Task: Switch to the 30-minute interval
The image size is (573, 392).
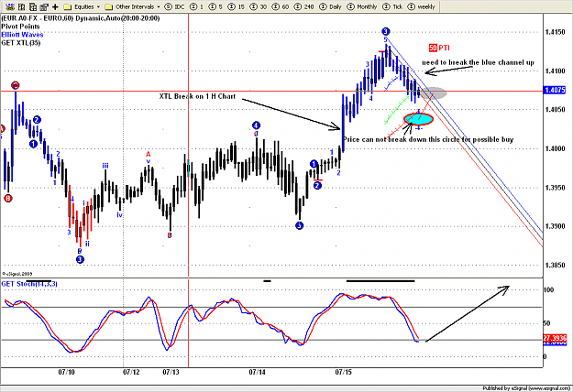Action: pyautogui.click(x=259, y=6)
